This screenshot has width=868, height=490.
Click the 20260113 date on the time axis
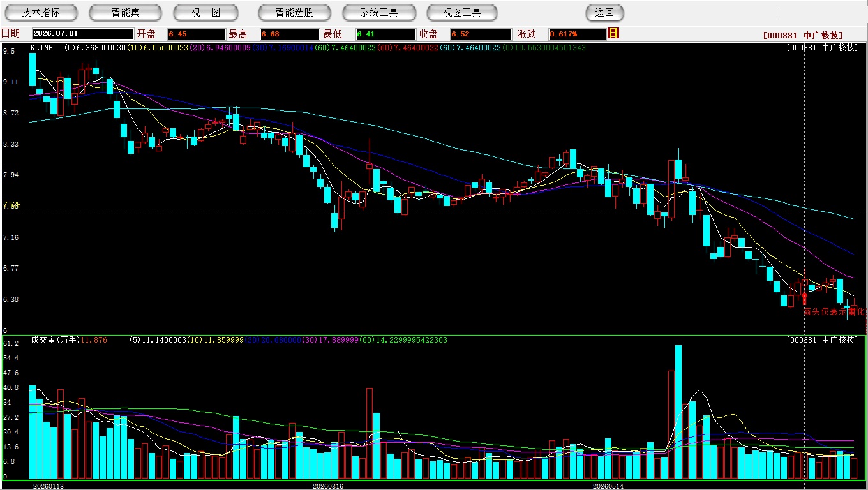(x=49, y=486)
